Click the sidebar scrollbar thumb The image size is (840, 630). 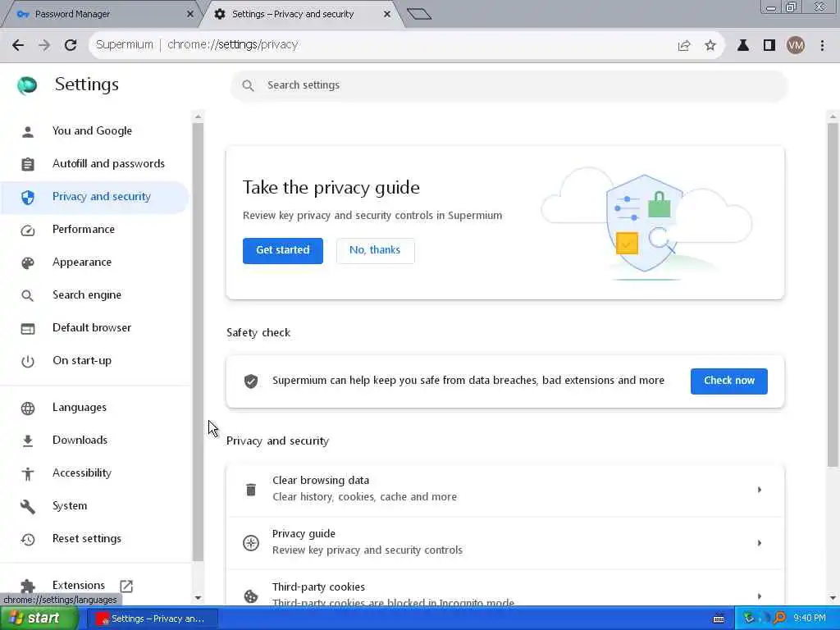(198, 342)
